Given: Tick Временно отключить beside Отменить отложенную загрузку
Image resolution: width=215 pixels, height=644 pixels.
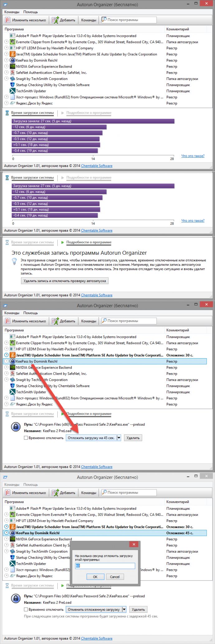Looking at the screenshot, I should pyautogui.click(x=26, y=609).
